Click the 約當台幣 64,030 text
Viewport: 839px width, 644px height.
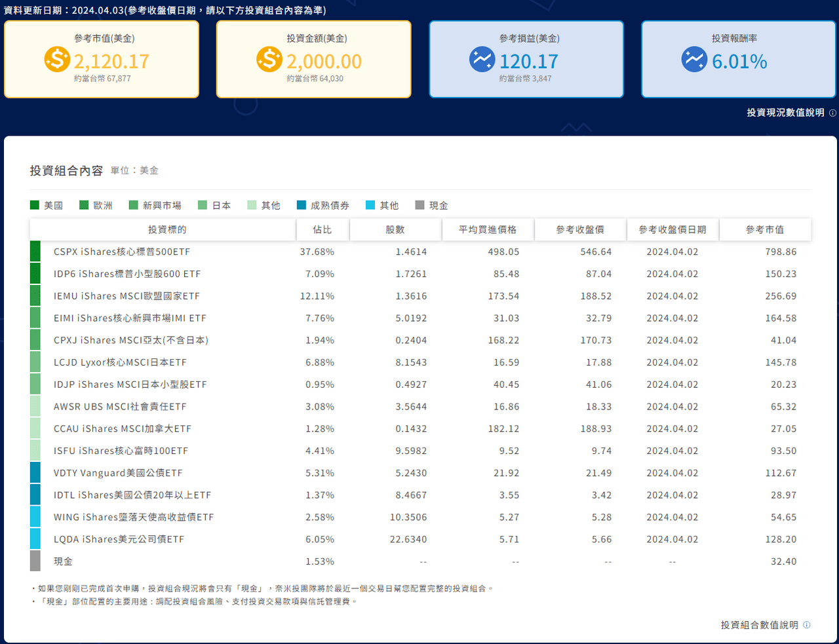point(315,79)
